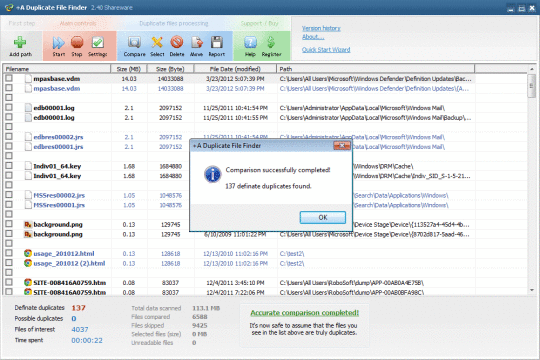Sort by Path column header
The image size is (540, 360).
(376, 69)
